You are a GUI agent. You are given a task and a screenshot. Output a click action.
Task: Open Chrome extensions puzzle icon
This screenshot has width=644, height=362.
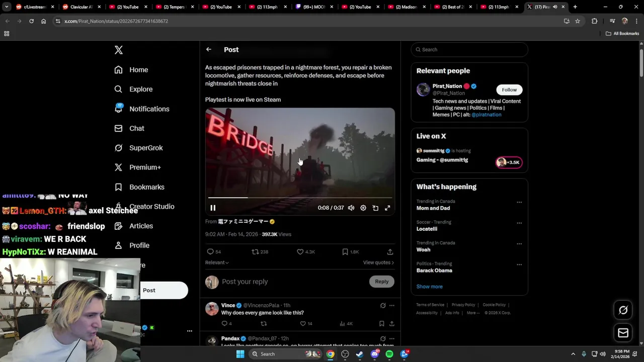595,21
